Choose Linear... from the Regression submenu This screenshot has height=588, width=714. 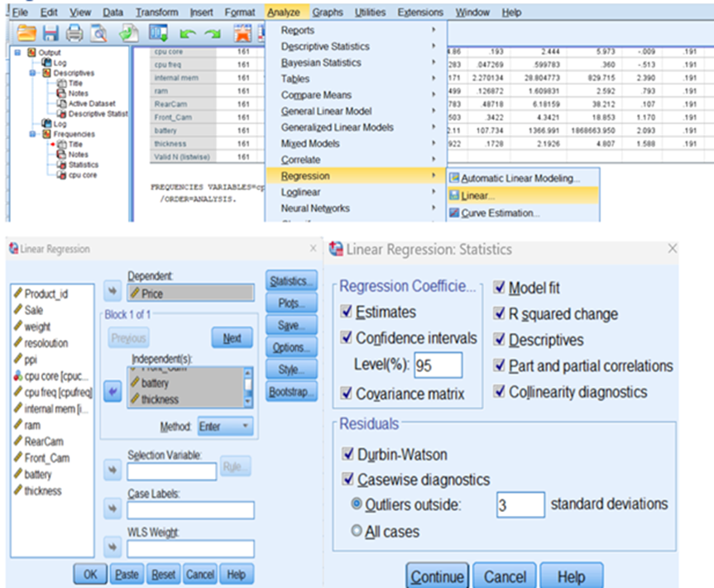coord(523,196)
